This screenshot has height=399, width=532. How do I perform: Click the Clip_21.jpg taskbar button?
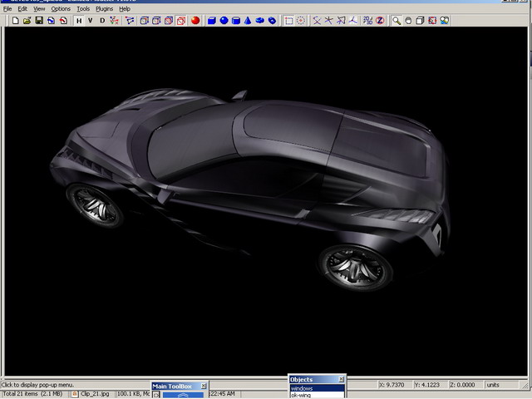point(90,394)
